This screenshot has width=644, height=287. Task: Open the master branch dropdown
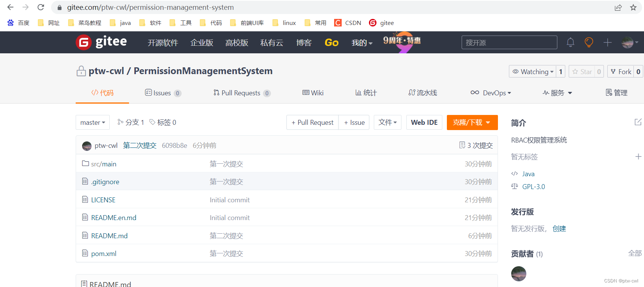[x=93, y=123]
